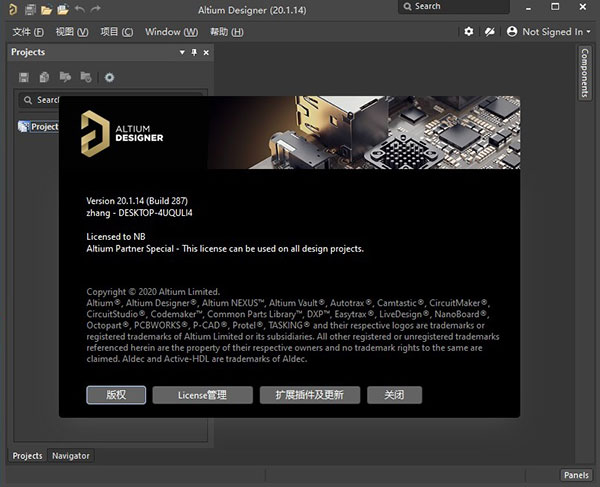Expand Not Signed In dropdown
Image resolution: width=600 pixels, height=487 pixels.
[x=589, y=32]
